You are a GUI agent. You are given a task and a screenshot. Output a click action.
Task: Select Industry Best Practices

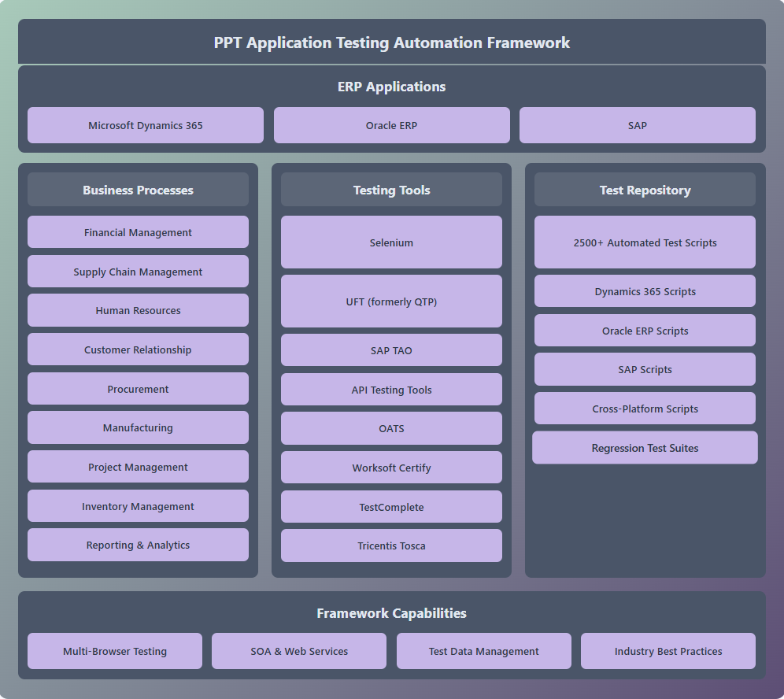(x=668, y=651)
